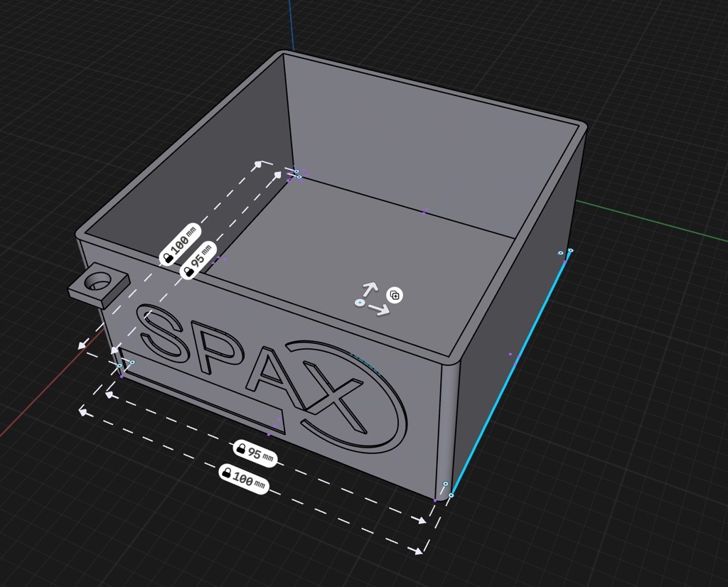Screen dimensions: 728x587
Task: Click the hole in the mounting tab
Action: pos(99,281)
